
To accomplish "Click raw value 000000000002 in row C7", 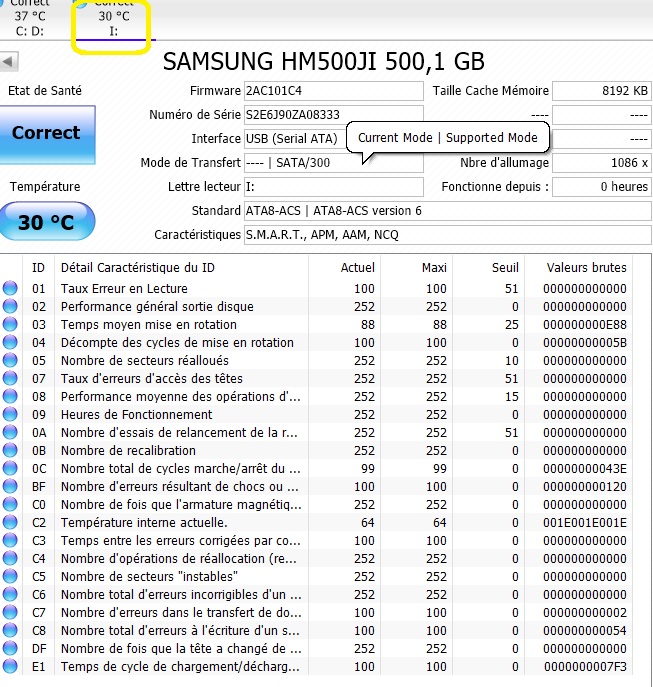I will (x=585, y=613).
